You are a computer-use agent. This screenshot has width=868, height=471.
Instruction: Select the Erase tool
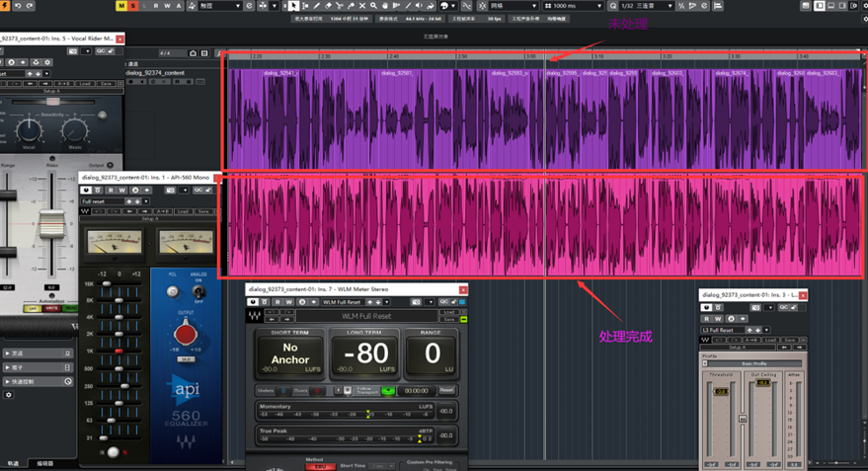coord(328,6)
